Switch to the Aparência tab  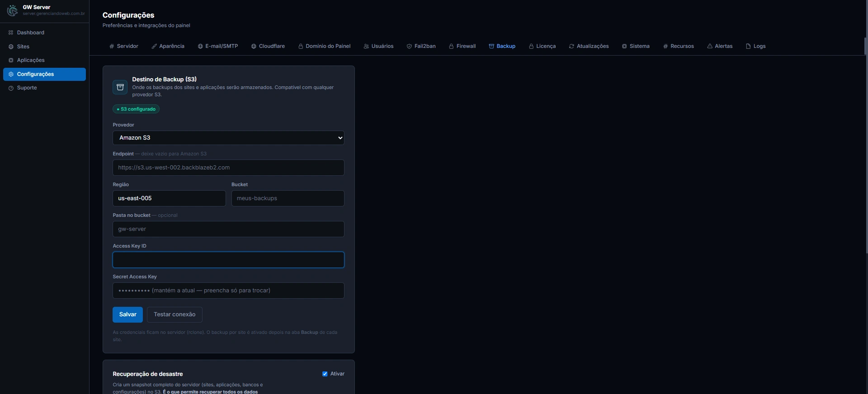pyautogui.click(x=168, y=46)
